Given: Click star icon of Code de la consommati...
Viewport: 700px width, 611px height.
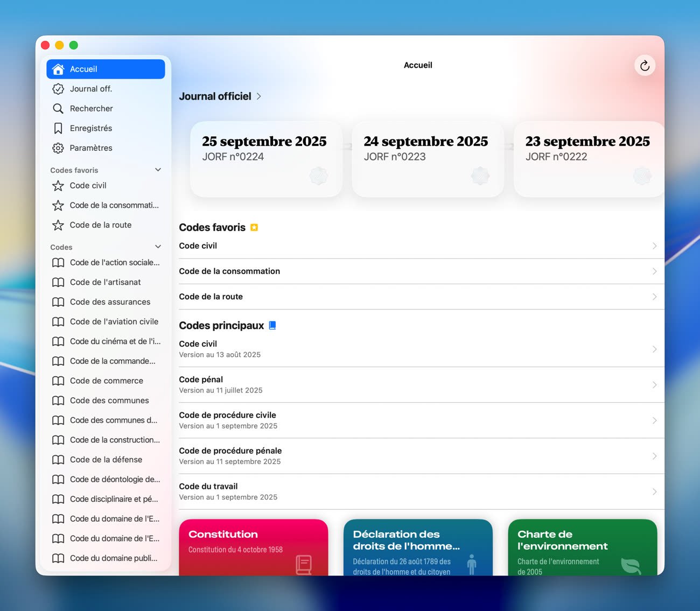Looking at the screenshot, I should (x=58, y=205).
